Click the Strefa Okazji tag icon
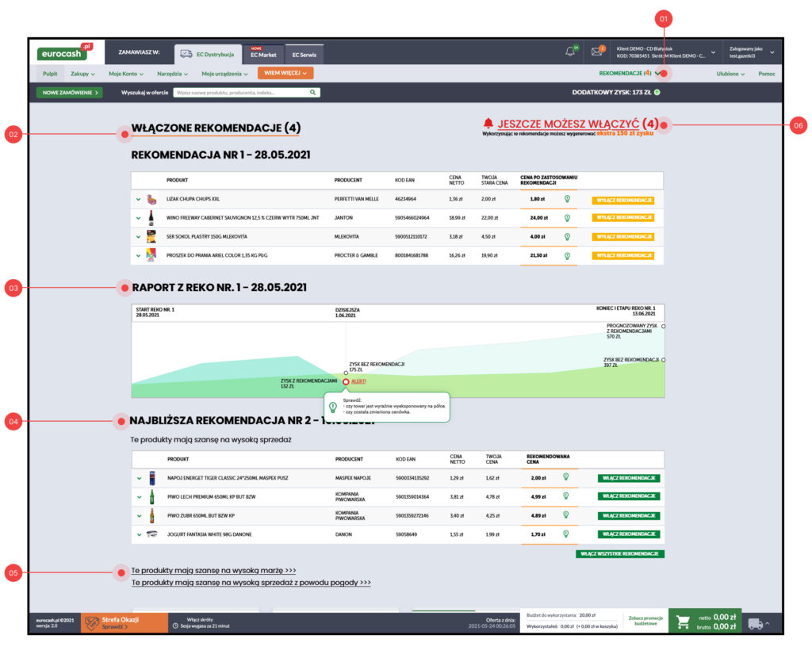The height and width of the screenshot is (658, 812). (x=92, y=623)
